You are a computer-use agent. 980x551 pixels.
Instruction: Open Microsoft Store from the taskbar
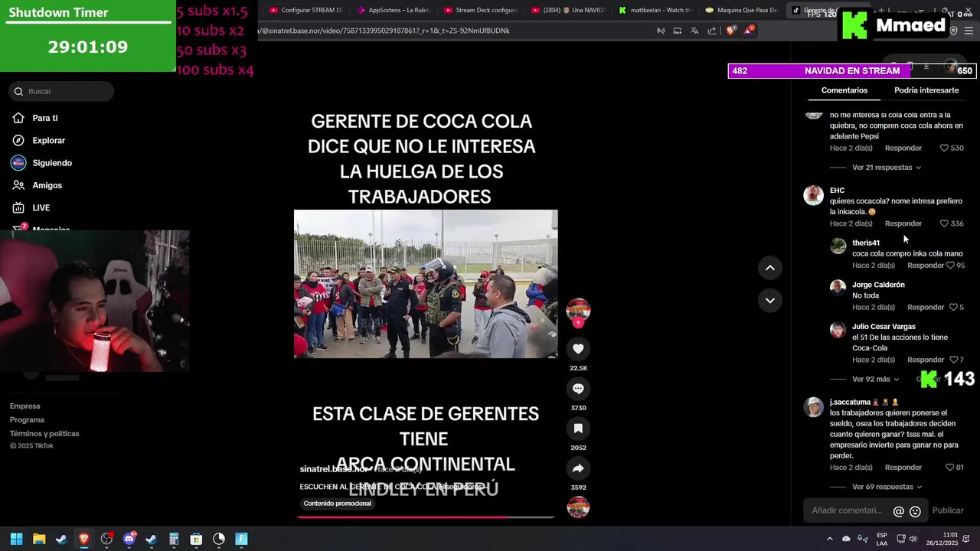coord(196,539)
